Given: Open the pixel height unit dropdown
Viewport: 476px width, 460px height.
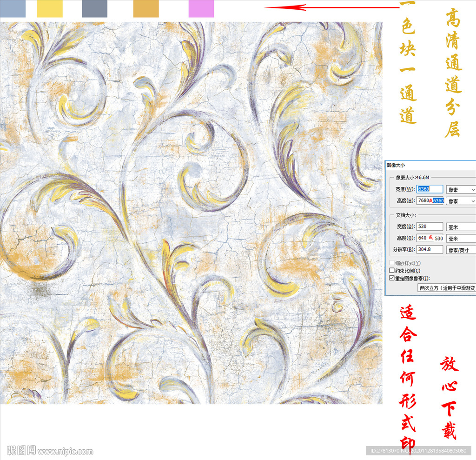Looking at the screenshot, I should click(x=461, y=201).
